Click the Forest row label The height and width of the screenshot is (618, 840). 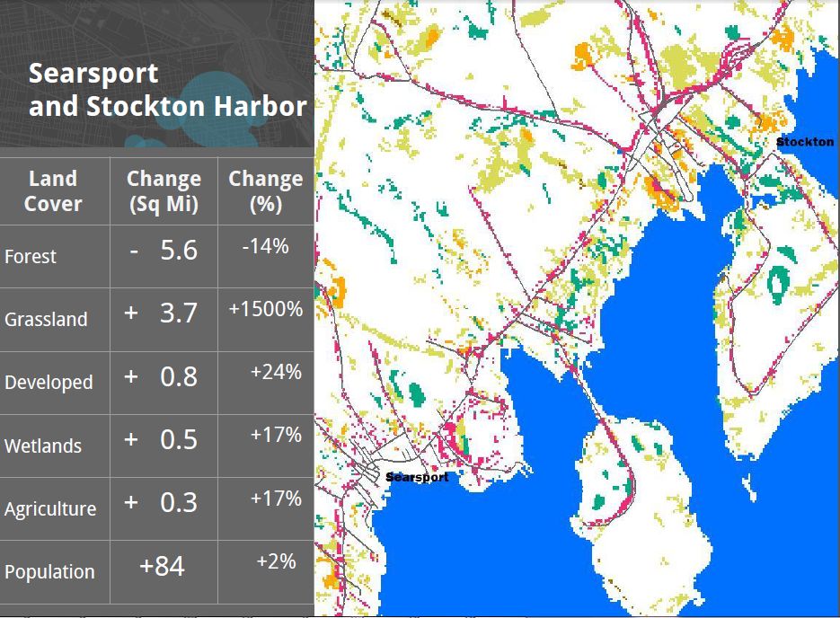(30, 257)
